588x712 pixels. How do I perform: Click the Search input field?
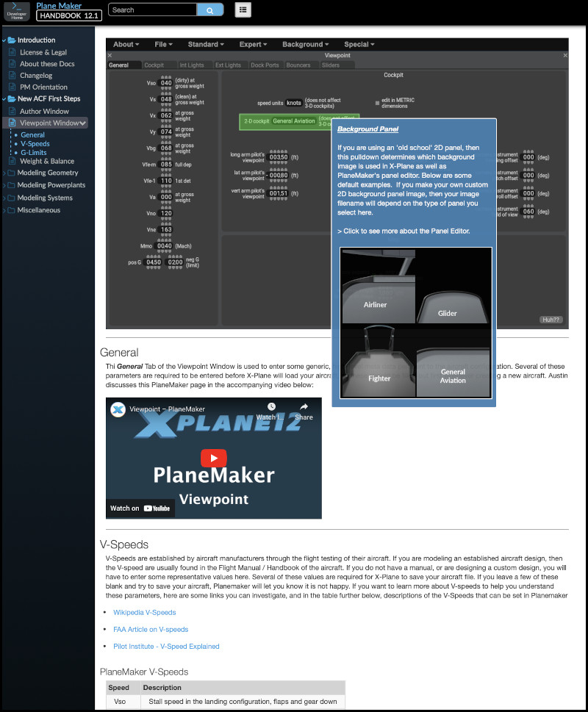pos(152,10)
